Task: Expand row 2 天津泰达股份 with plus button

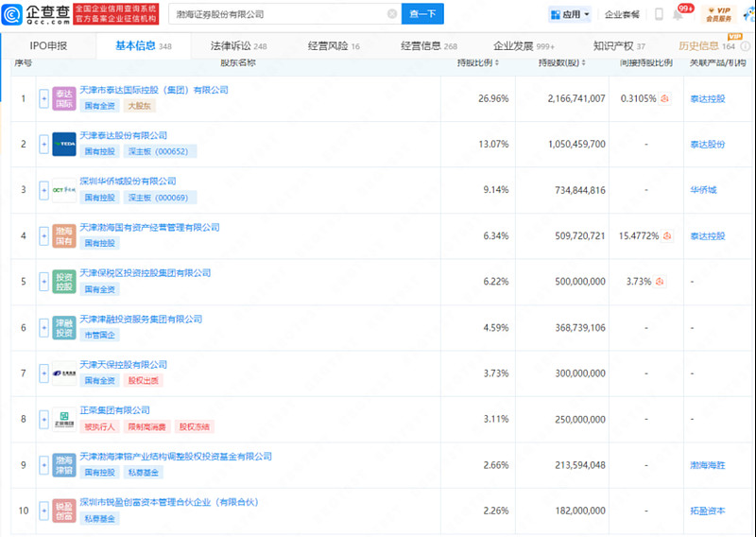Action: 43,145
